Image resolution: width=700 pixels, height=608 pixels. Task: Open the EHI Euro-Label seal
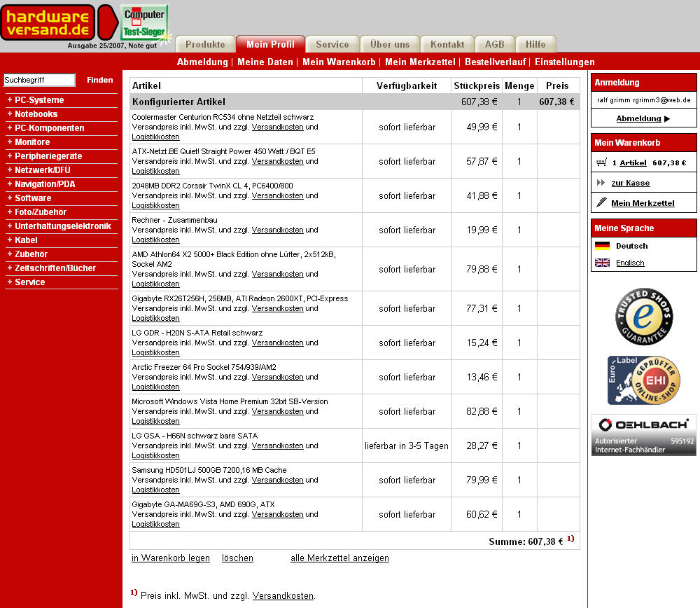coord(644,380)
